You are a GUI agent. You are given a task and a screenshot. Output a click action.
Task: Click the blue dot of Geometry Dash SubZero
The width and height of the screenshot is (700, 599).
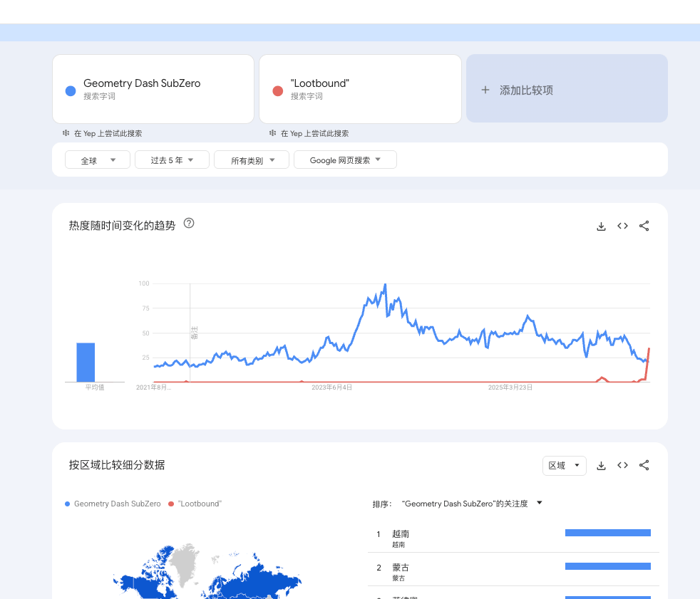click(71, 91)
